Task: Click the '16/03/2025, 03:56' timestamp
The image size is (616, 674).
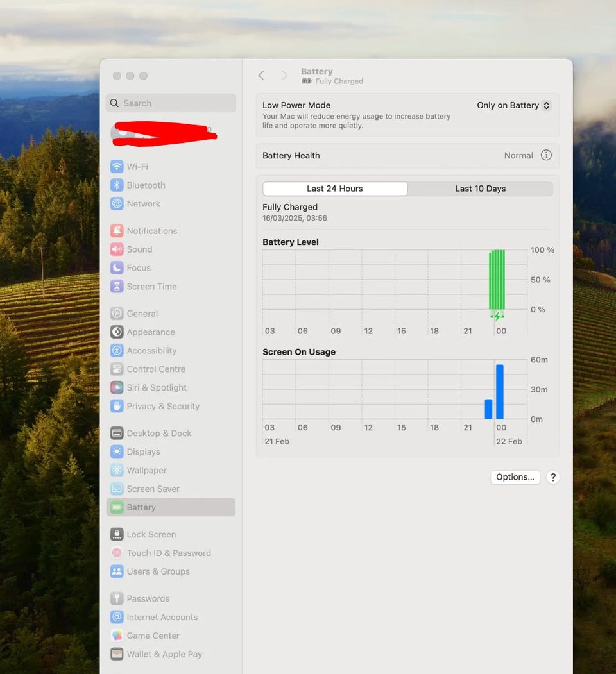Action: (295, 218)
